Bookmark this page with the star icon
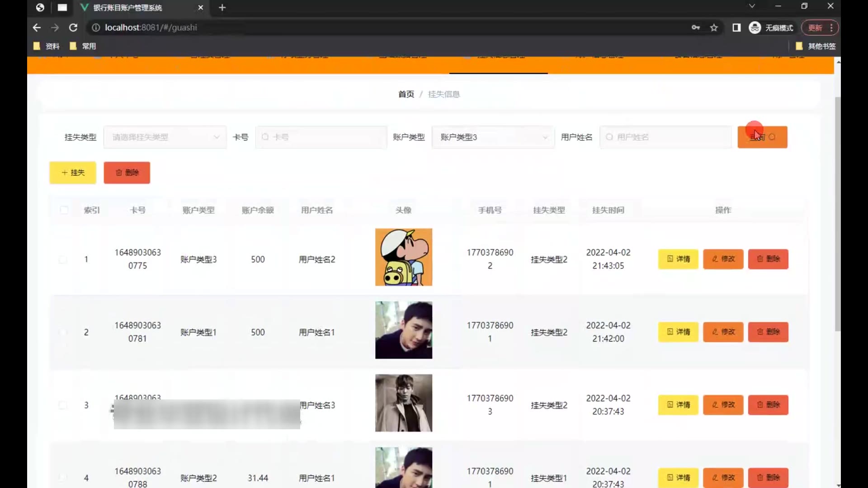 (x=714, y=28)
